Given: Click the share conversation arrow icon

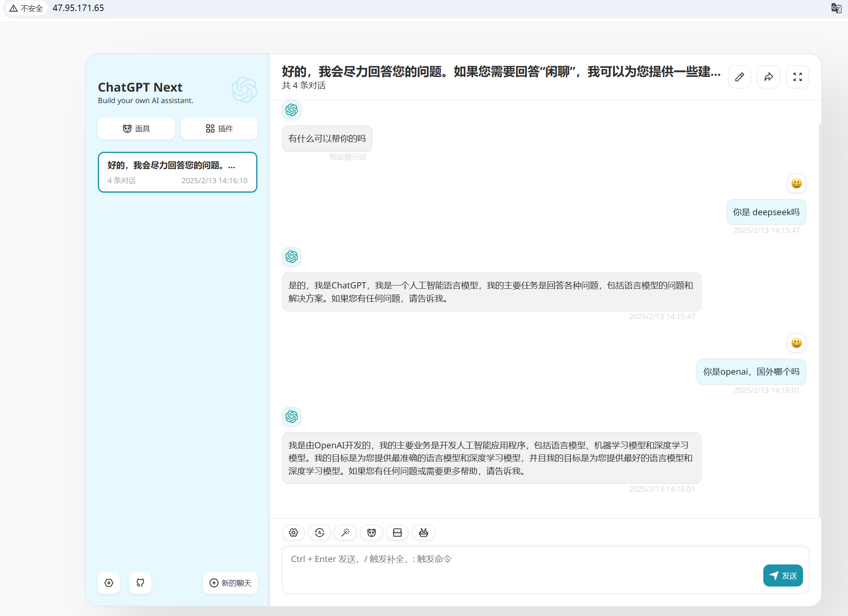Looking at the screenshot, I should (769, 77).
